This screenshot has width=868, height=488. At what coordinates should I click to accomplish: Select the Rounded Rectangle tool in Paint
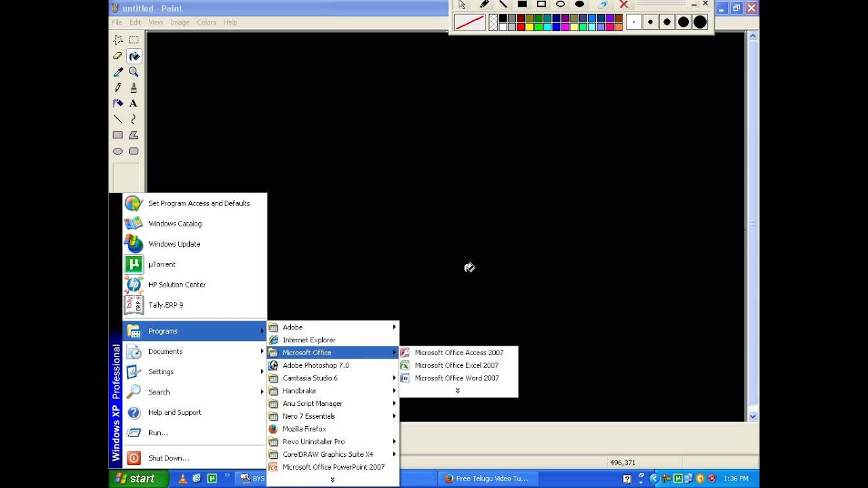(x=134, y=151)
